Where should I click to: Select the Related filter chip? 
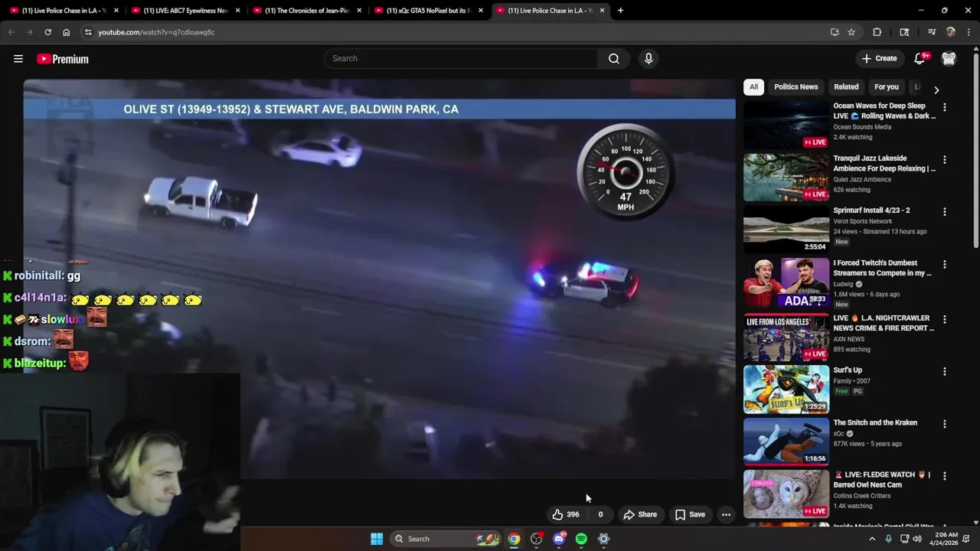tap(846, 87)
